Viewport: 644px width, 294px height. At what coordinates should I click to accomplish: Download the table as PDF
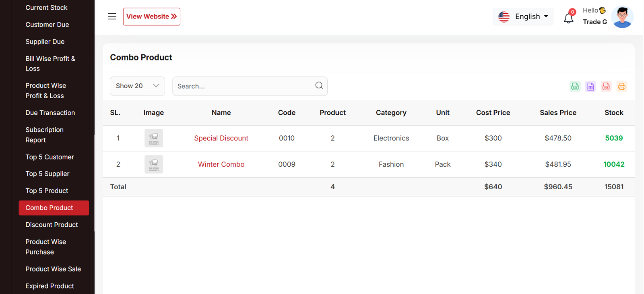[x=606, y=86]
